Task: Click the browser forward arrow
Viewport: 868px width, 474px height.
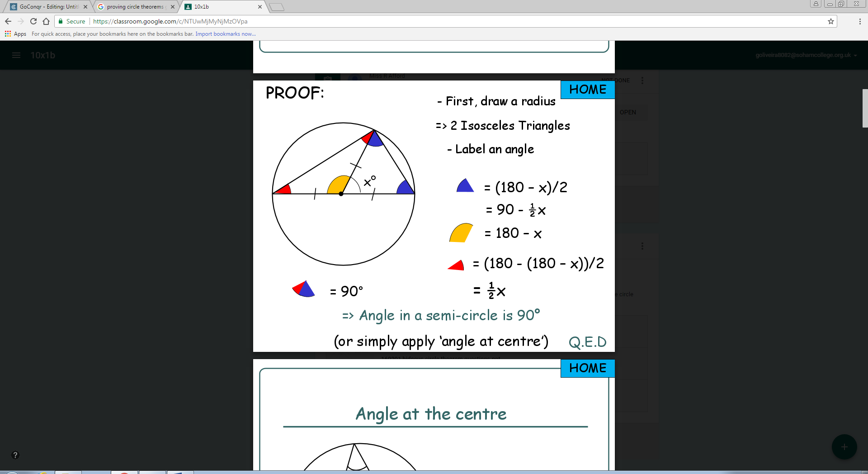Action: coord(21,21)
